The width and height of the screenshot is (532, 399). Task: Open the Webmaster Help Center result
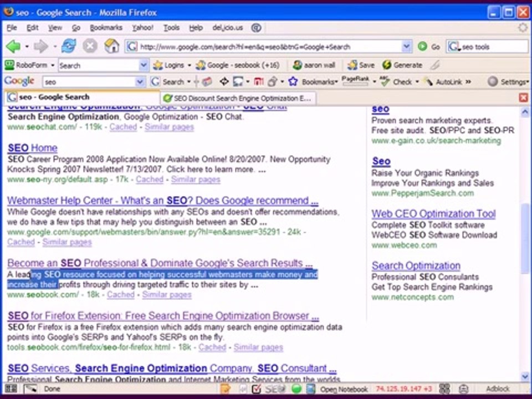163,201
